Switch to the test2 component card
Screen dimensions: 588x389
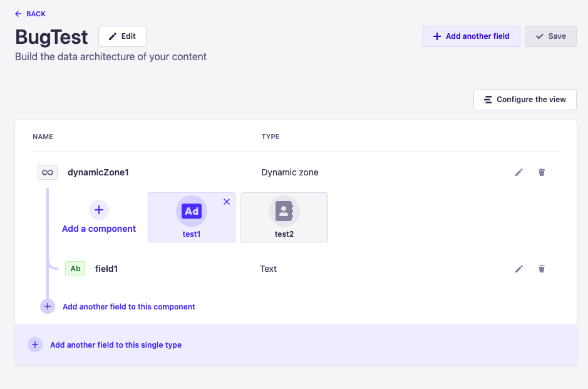[284, 217]
